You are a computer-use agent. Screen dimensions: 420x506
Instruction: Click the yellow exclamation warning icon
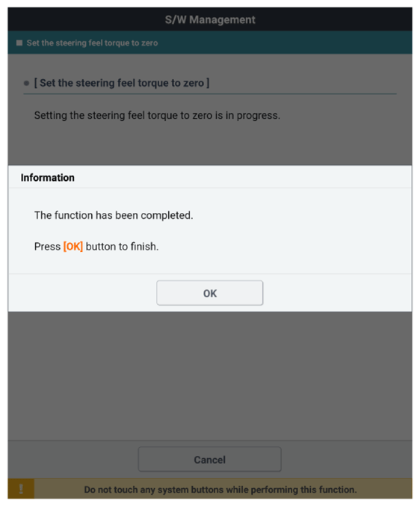(21, 489)
